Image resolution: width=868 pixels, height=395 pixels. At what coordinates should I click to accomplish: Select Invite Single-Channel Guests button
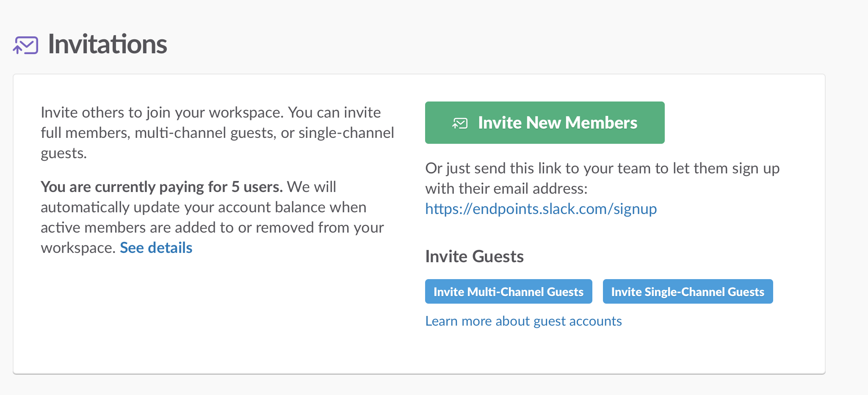point(688,291)
